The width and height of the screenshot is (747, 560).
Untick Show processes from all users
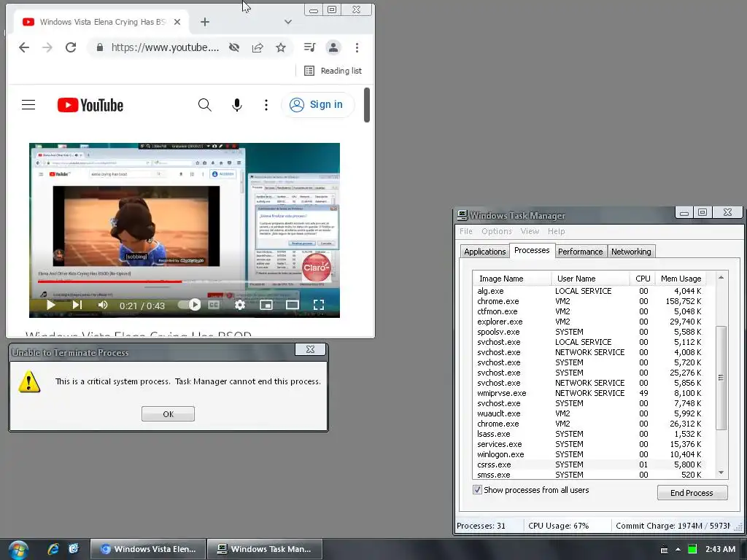(x=477, y=489)
